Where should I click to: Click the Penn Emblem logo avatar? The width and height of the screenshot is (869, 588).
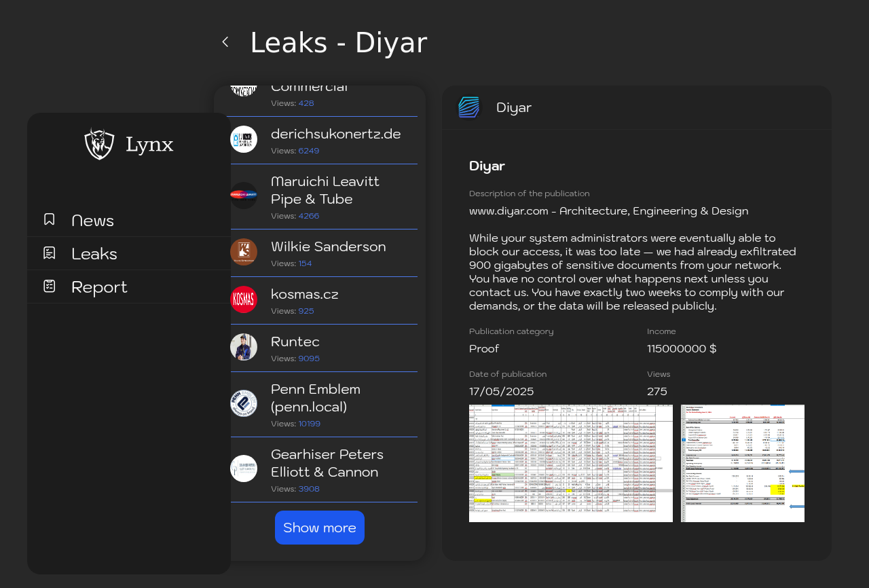coord(244,403)
